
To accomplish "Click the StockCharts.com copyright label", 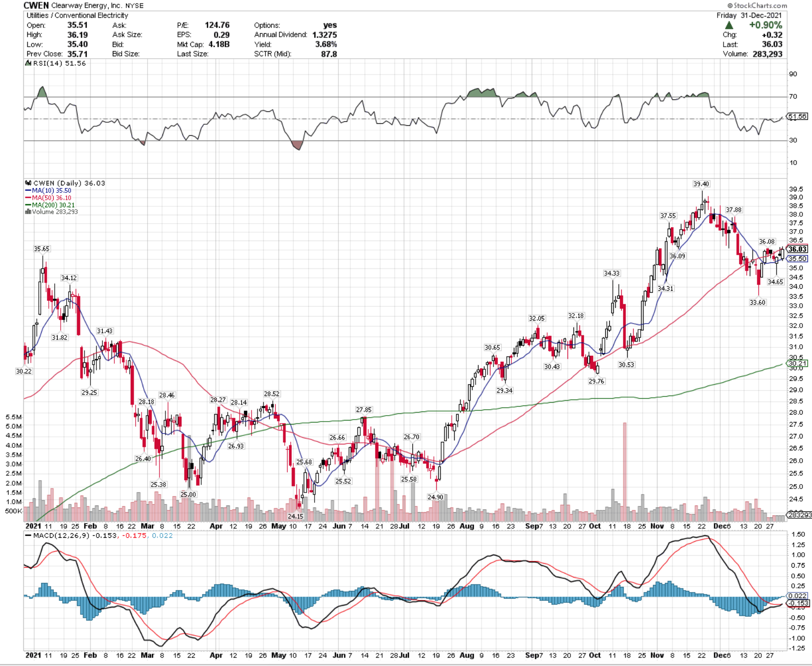I will (757, 5).
